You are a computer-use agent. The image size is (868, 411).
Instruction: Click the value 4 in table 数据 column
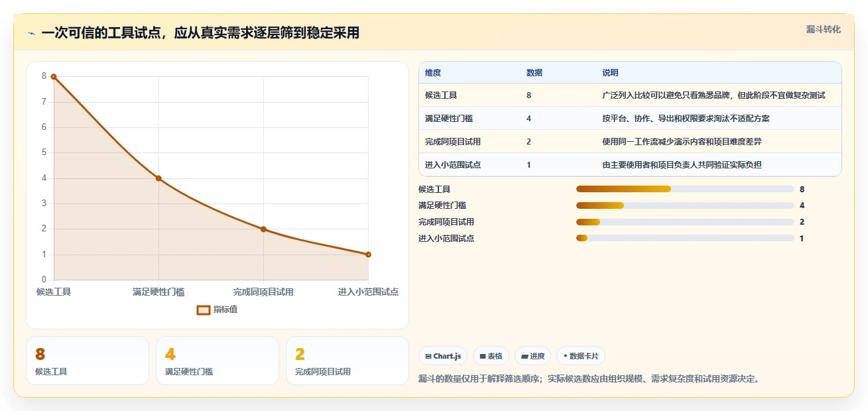click(x=528, y=119)
